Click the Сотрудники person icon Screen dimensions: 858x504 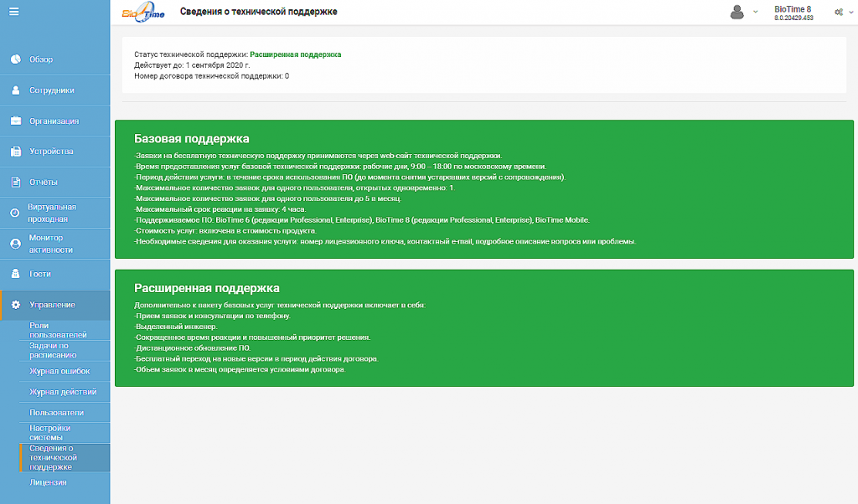(x=16, y=90)
